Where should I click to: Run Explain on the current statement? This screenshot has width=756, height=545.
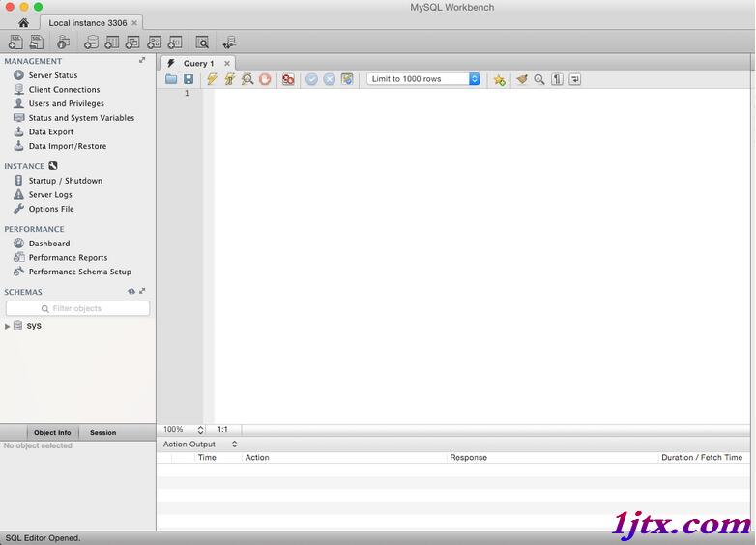coord(247,79)
